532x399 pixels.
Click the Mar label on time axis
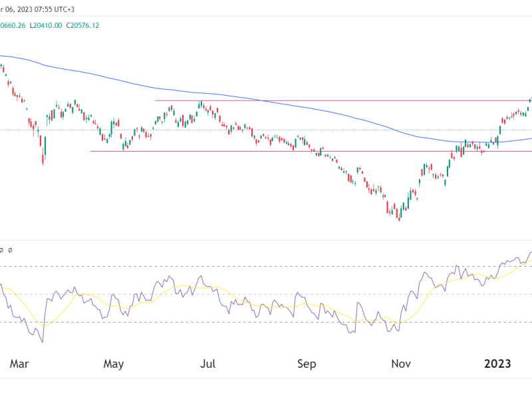click(18, 364)
